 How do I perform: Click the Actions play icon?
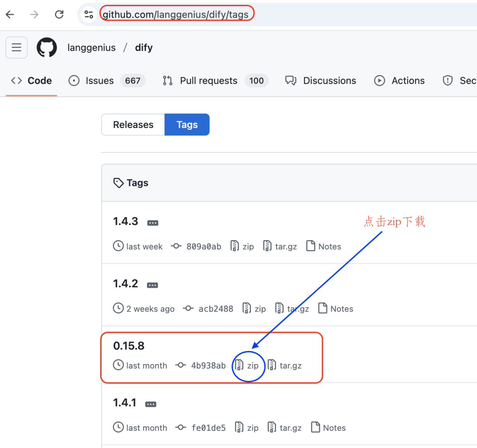coord(379,80)
